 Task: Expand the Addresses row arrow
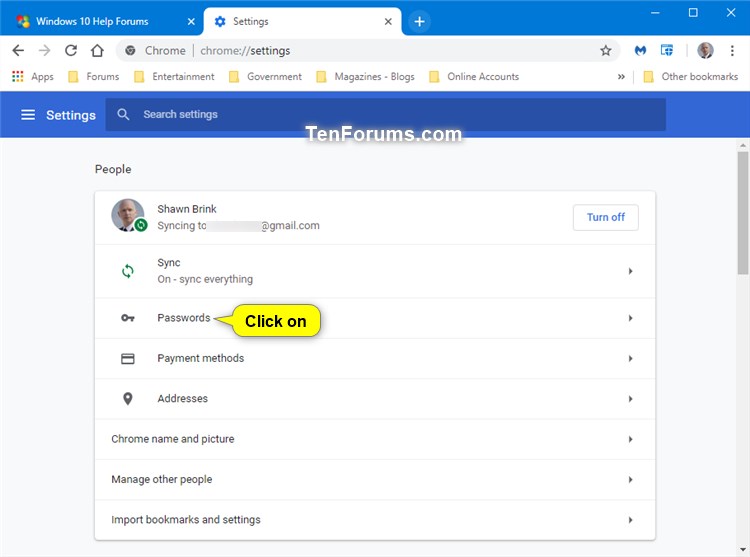(630, 399)
